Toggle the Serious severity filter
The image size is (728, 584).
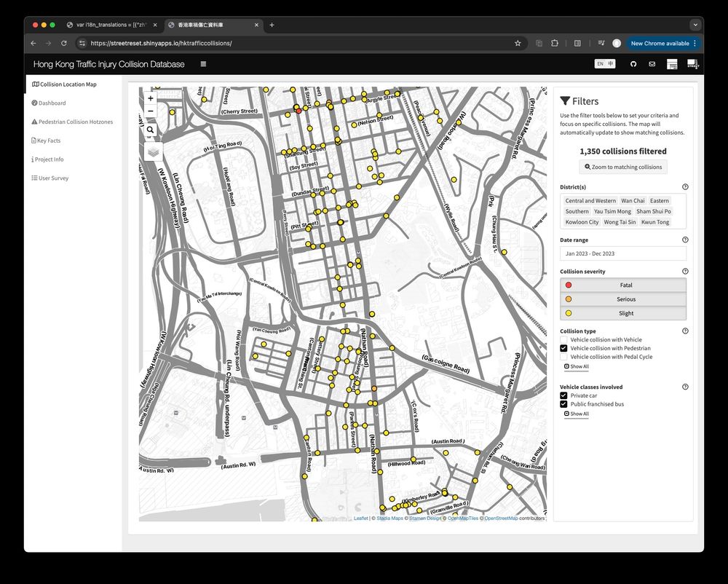(x=623, y=299)
